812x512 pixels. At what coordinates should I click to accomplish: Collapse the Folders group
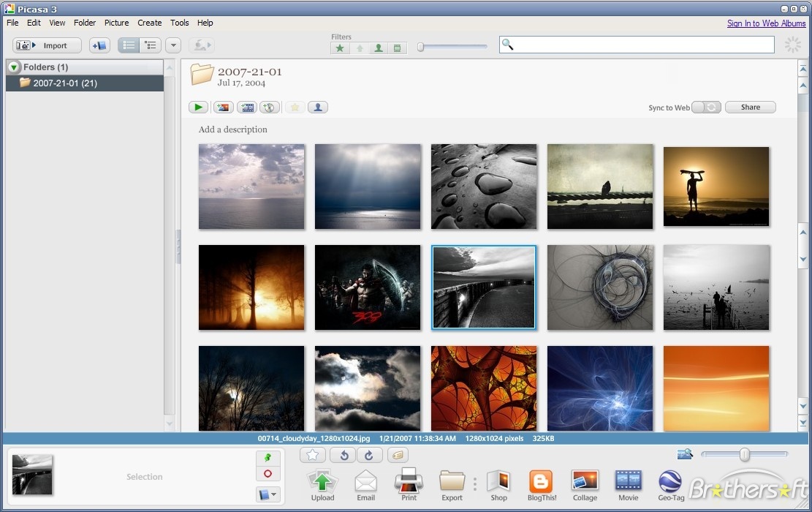pyautogui.click(x=14, y=67)
